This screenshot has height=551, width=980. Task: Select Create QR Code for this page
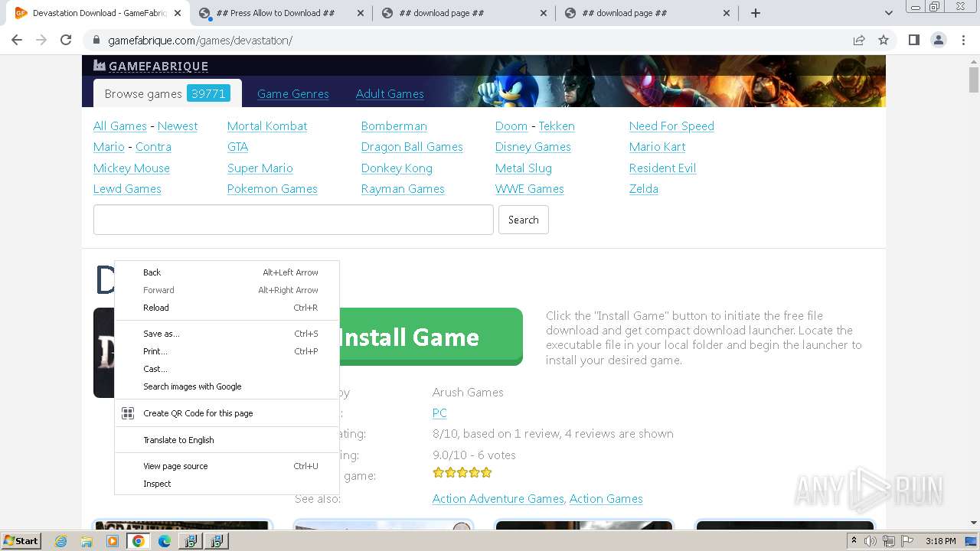(x=227, y=413)
